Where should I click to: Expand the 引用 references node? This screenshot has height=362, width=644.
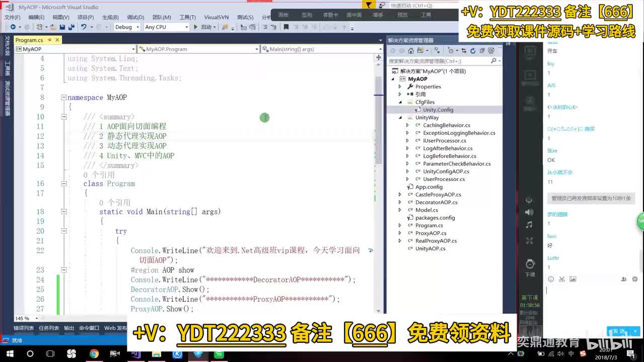click(x=400, y=94)
